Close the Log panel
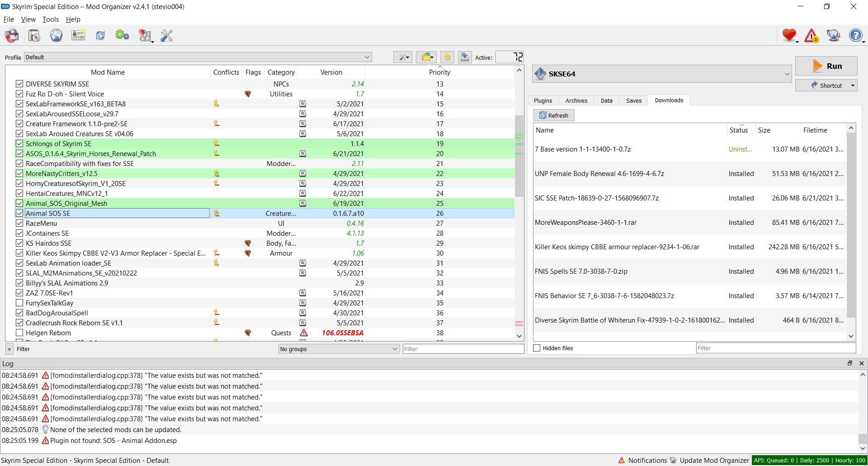The image size is (868, 466). 862,363
